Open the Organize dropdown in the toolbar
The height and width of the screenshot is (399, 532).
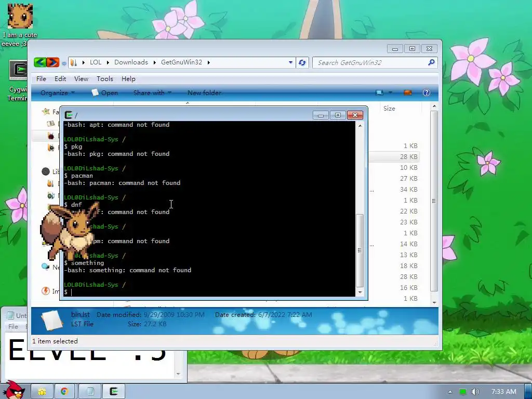click(57, 92)
